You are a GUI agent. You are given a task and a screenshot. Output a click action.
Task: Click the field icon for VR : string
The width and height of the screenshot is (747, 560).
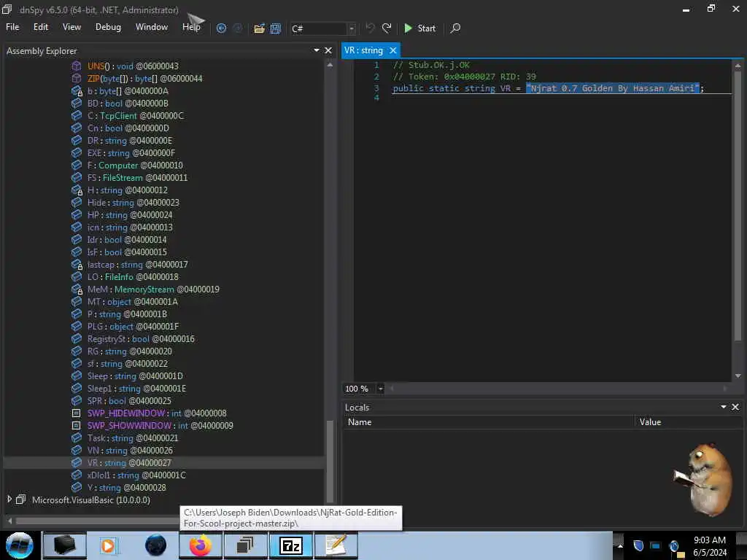76,463
